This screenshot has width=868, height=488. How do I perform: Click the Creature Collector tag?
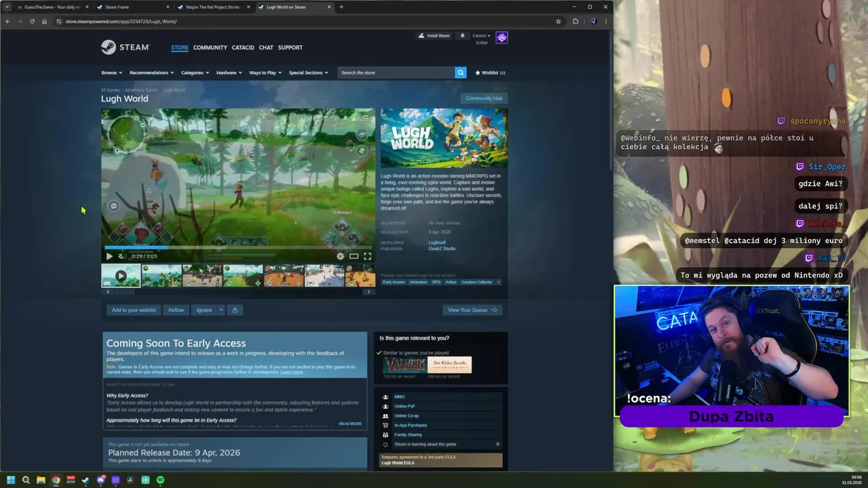[x=477, y=282]
